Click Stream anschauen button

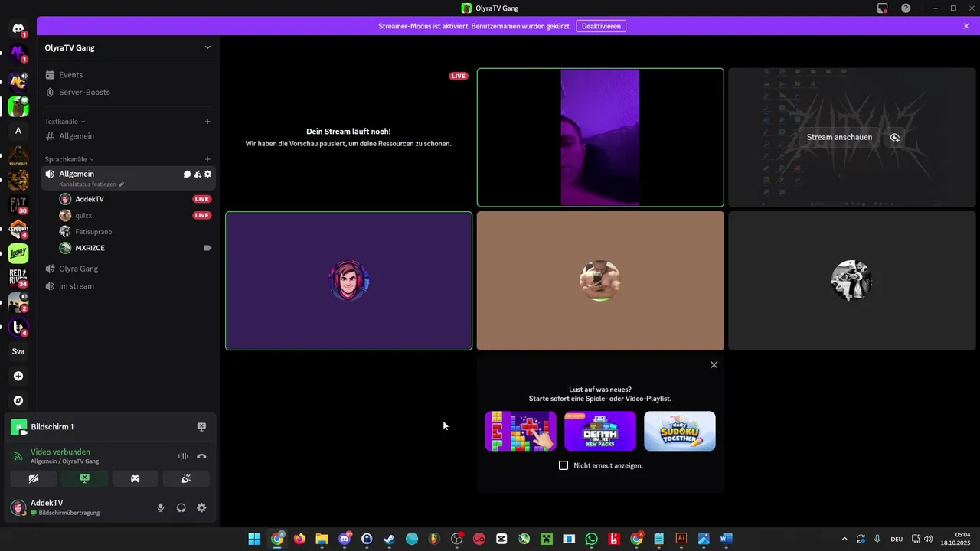839,138
